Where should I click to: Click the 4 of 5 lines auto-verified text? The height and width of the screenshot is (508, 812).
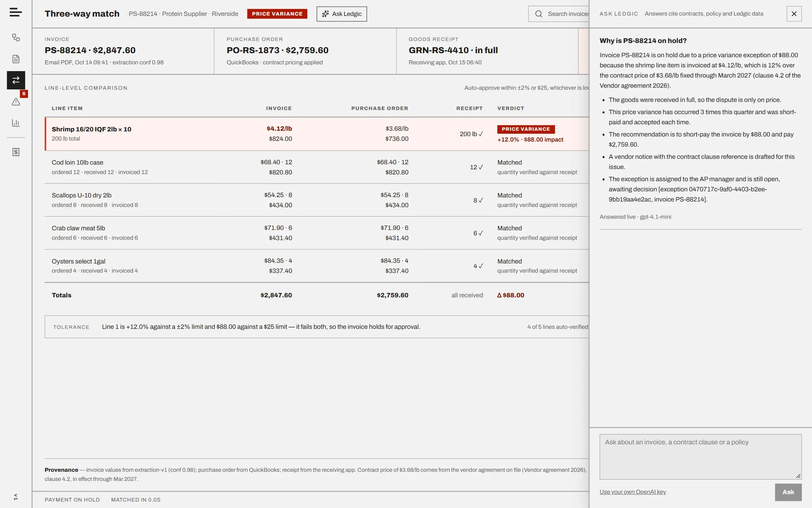tap(558, 327)
